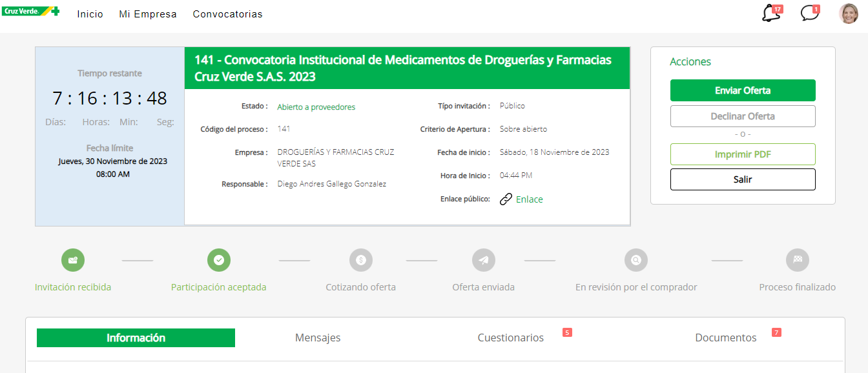Open the notifications bell icon
Viewport: 868px width, 373px height.
[x=771, y=14]
